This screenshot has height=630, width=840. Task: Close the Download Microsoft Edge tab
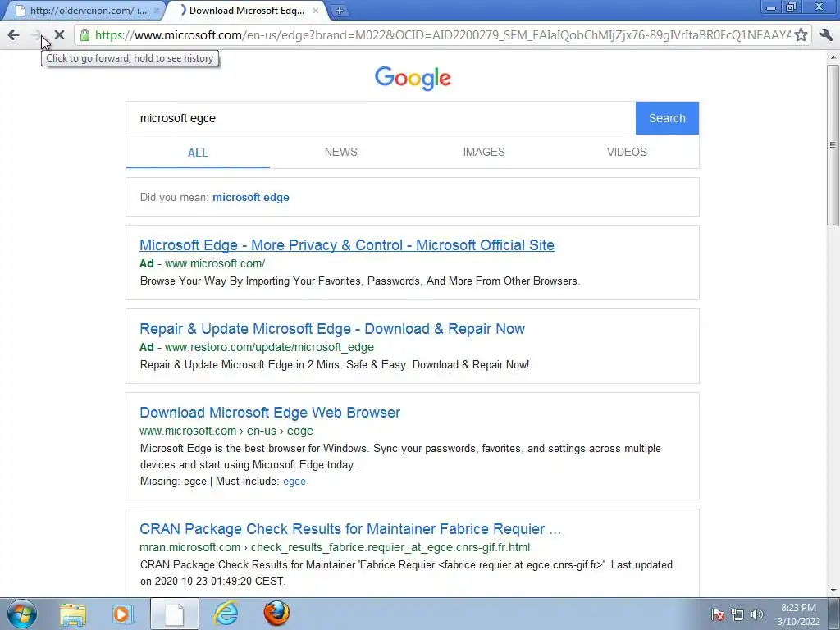point(316,10)
